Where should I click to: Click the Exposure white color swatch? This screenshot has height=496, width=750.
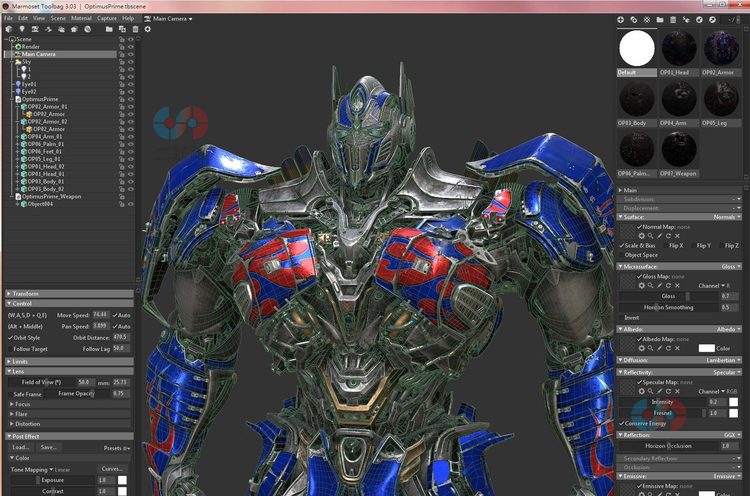click(x=122, y=480)
